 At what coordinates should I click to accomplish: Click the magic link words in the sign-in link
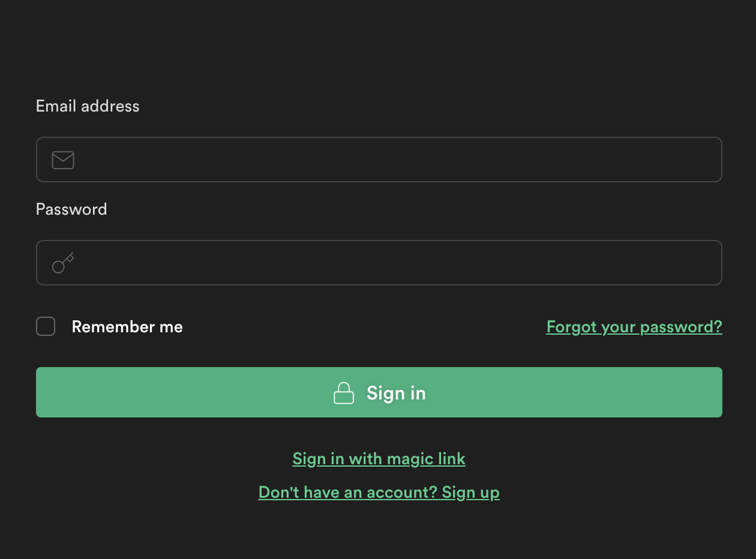[426, 459]
